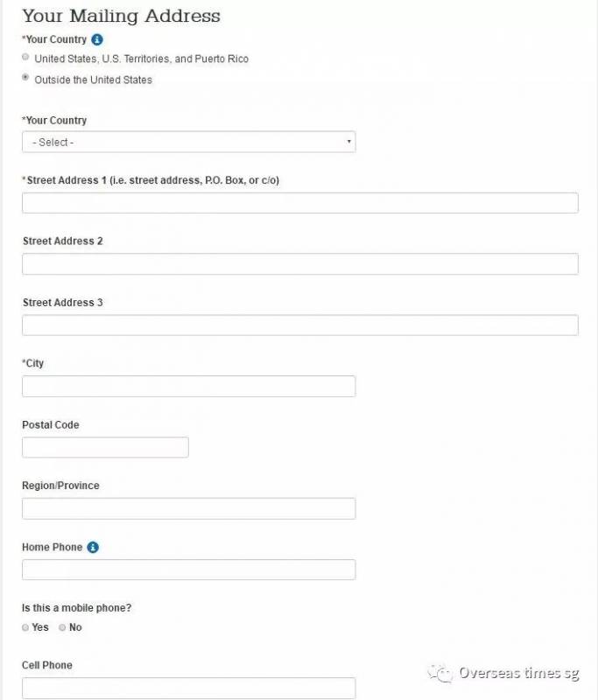Click the info icon next to Home Phone

coord(93,547)
